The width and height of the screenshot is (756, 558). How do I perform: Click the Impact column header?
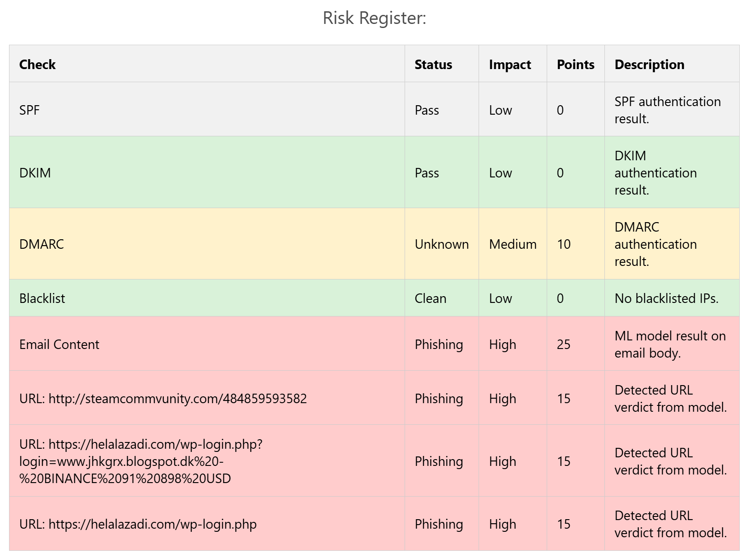pyautogui.click(x=510, y=65)
